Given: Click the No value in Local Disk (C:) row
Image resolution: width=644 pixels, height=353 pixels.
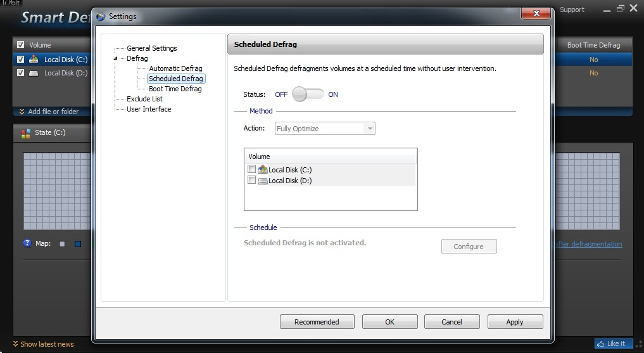Looking at the screenshot, I should pyautogui.click(x=594, y=60).
